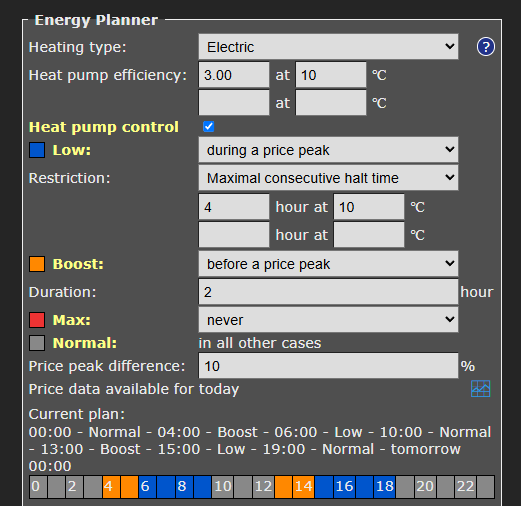Click orange hour 14 cell in timeline
The height and width of the screenshot is (506, 521).
point(304,487)
